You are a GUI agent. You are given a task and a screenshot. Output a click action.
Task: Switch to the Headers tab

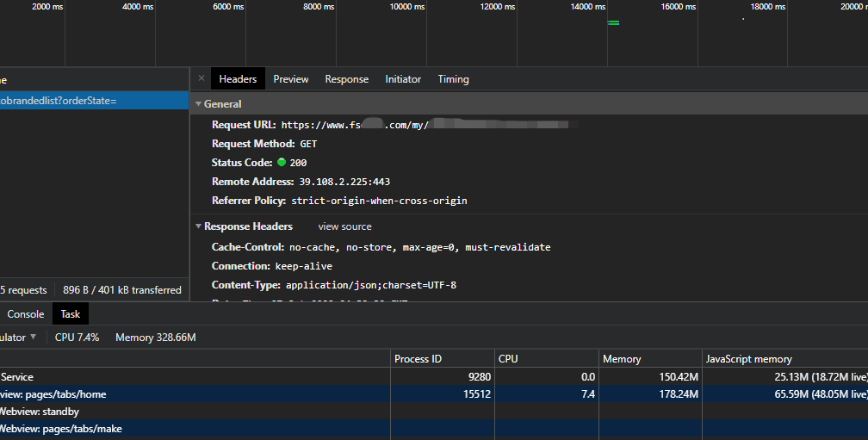coord(238,79)
